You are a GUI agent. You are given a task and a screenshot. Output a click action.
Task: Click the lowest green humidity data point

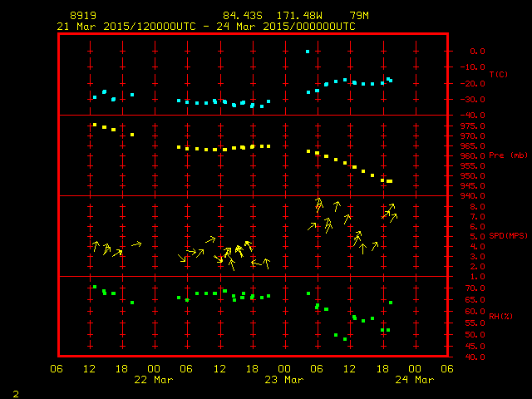345,339
